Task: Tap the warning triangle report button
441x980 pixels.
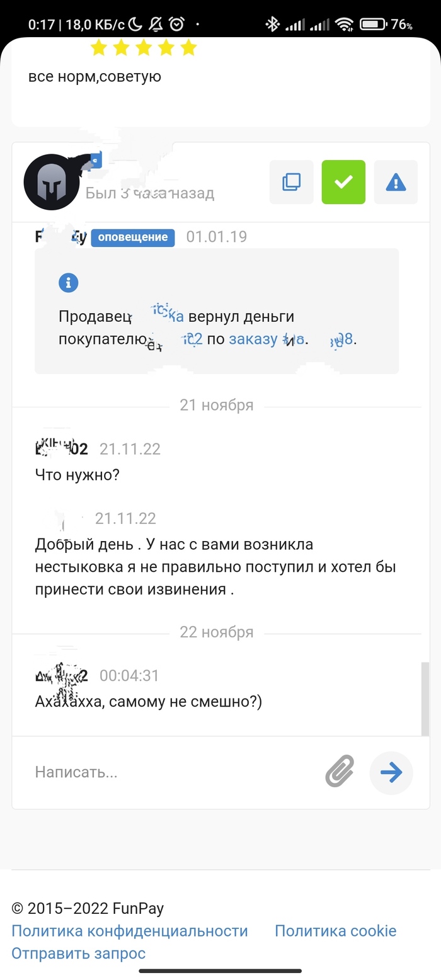Action: pyautogui.click(x=396, y=183)
